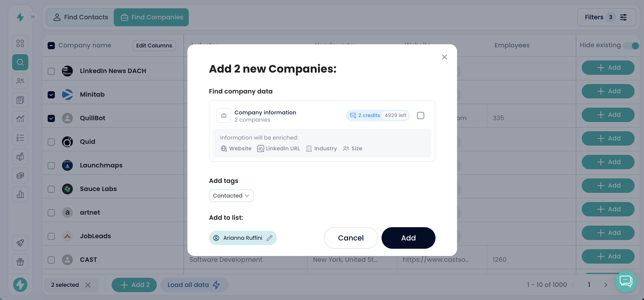The image size is (644, 300).
Task: Expand the sidebar with the double chevron
Action: click(x=33, y=17)
